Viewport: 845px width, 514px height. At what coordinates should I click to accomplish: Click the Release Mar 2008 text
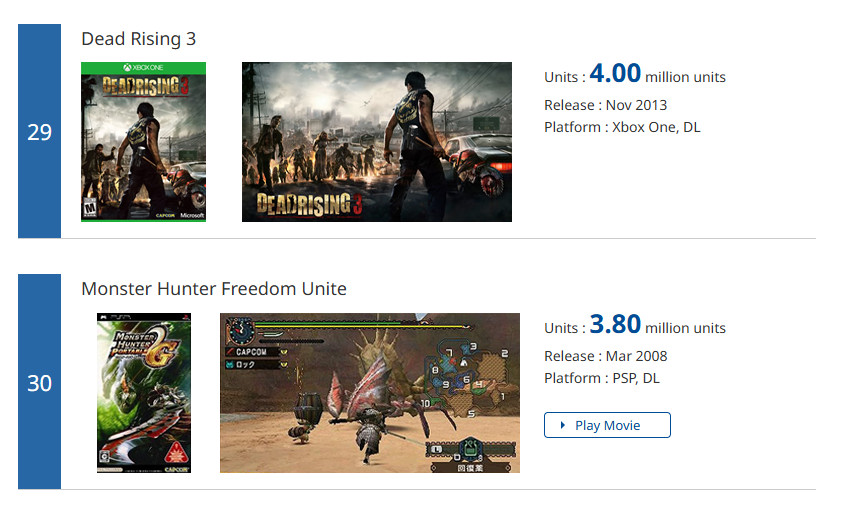(605, 356)
